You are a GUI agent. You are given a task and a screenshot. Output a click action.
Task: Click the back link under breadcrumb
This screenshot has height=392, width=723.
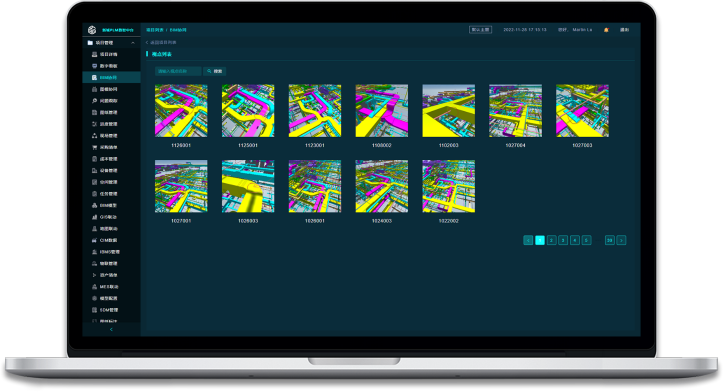click(x=161, y=42)
